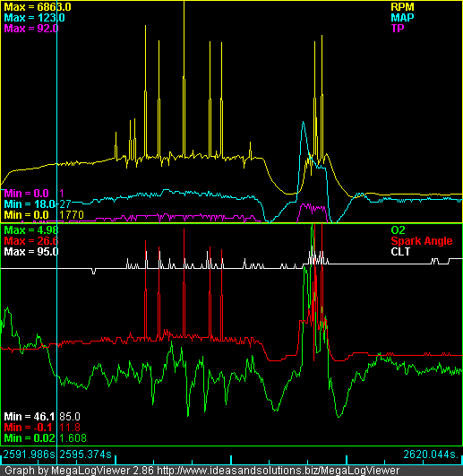
Task: Select the cyan MAP legend label
Action: (402, 18)
